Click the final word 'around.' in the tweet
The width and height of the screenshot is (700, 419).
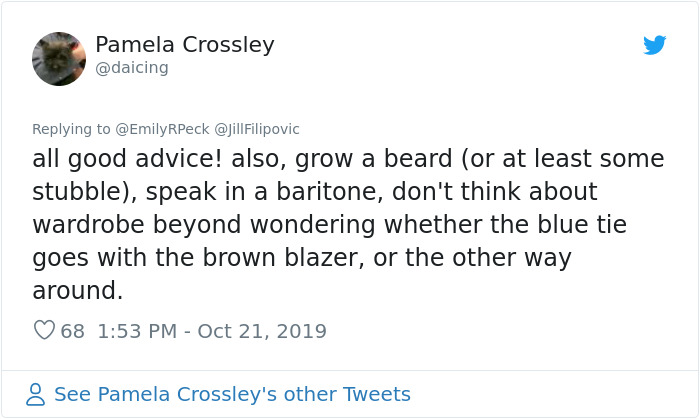pyautogui.click(x=78, y=291)
